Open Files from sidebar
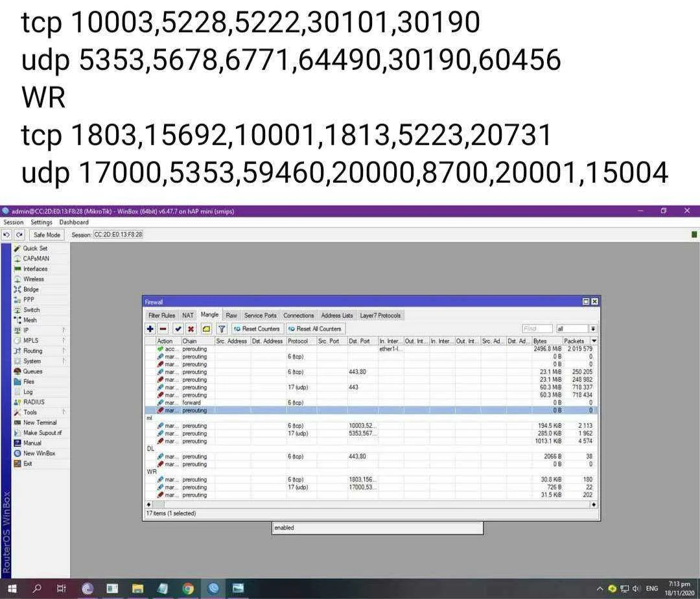The image size is (700, 599). pyautogui.click(x=29, y=382)
